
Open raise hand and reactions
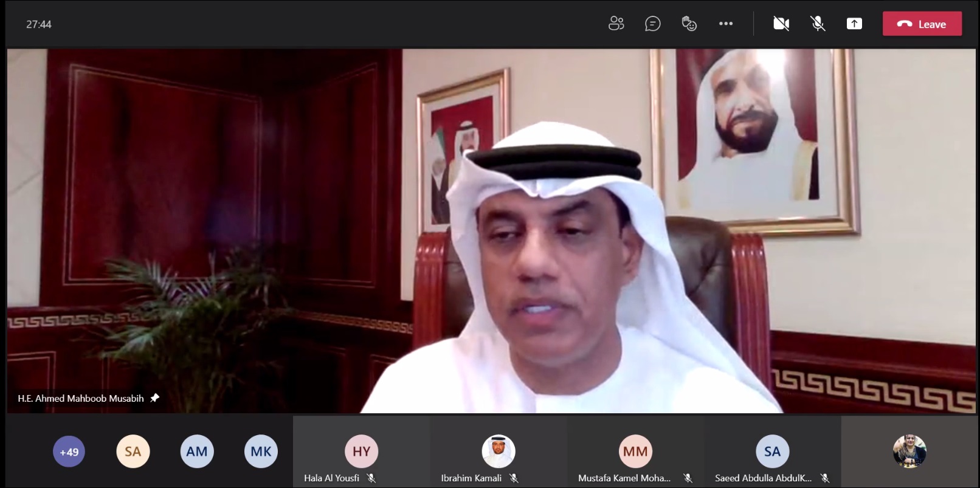coord(689,24)
